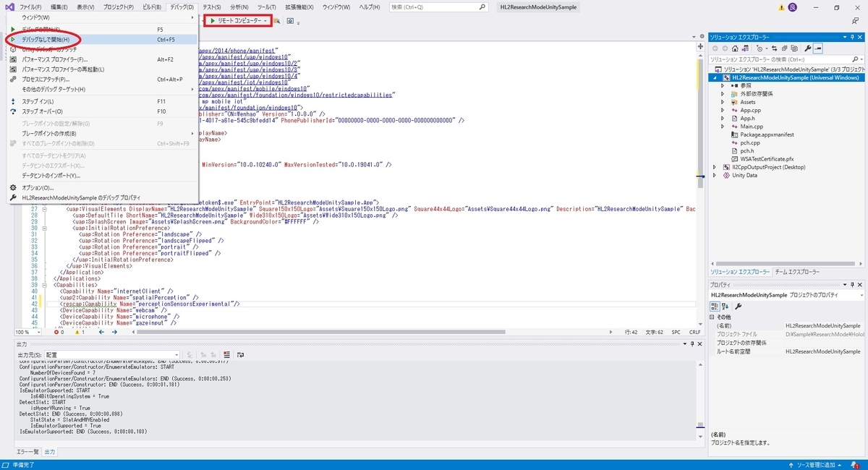Click collapse all icon in Solution Explorer
Viewport: 868px width, 470px height.
(783, 48)
